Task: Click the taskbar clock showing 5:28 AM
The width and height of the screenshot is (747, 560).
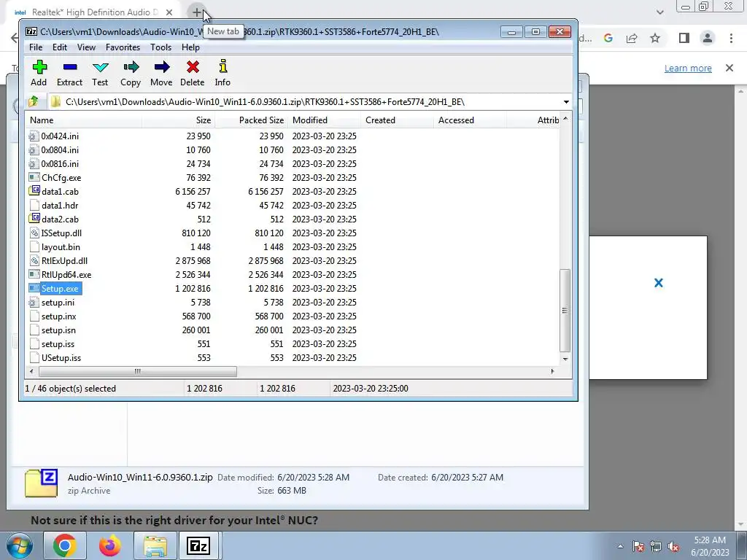Action: (x=710, y=546)
